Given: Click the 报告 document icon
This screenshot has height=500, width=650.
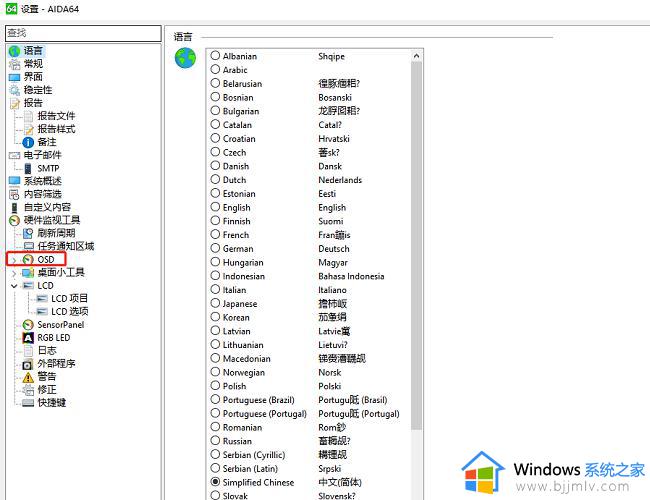Looking at the screenshot, I should (x=15, y=103).
